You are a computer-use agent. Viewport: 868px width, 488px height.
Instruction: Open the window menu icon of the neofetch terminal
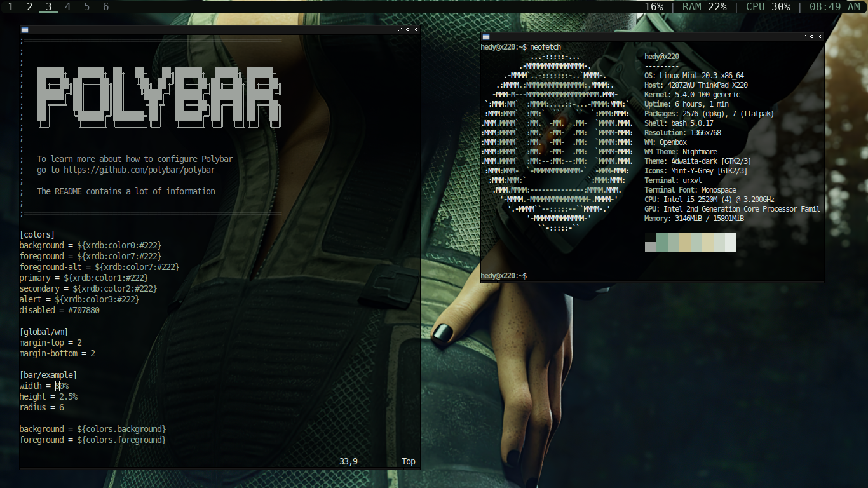pyautogui.click(x=486, y=37)
